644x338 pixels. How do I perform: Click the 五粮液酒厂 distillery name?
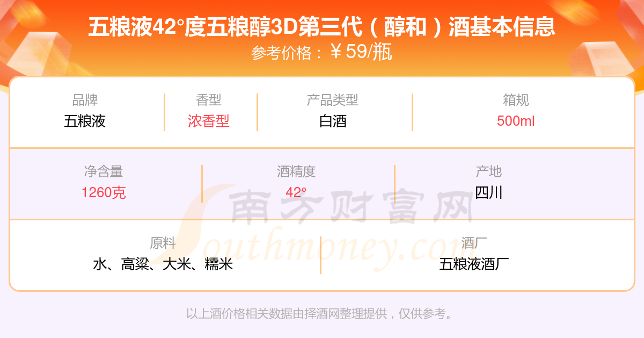coord(474,264)
